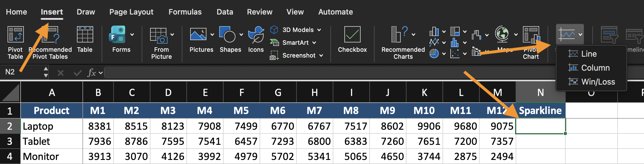Switch to the Formulas tab
The height and width of the screenshot is (164, 644).
[185, 12]
